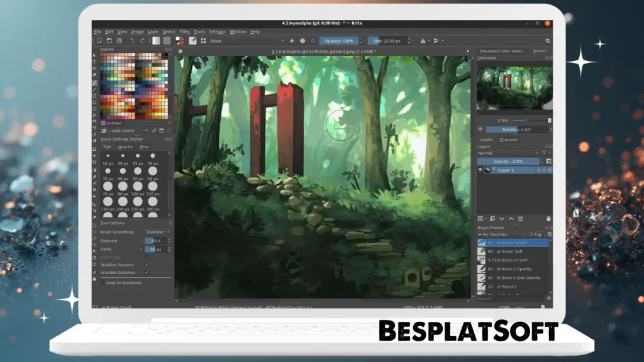Viewport: 644px width, 362px height.
Task: Open the Choose Workspace icon top right
Action: tap(547, 41)
